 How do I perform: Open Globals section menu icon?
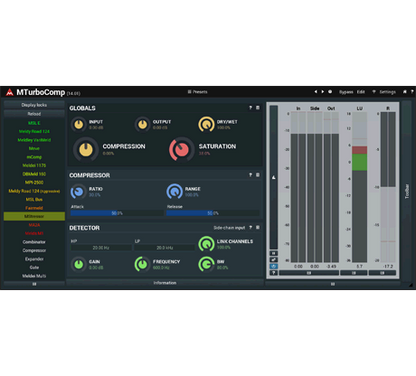coord(258,108)
